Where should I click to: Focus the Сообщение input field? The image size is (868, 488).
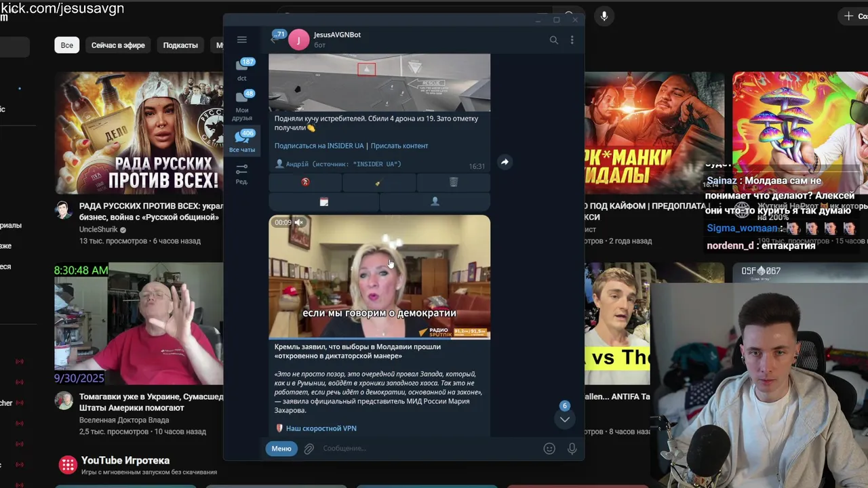tap(427, 449)
